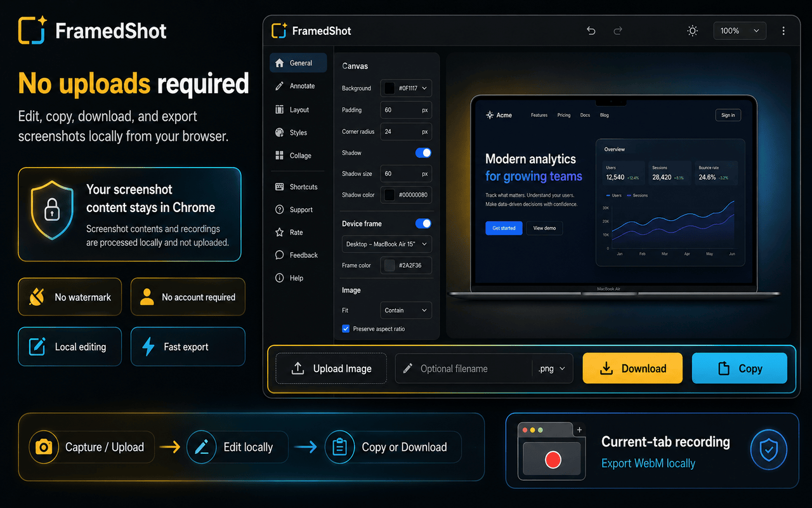Viewport: 812px width, 508px height.
Task: Click the shield lock icon
Action: tap(52, 210)
